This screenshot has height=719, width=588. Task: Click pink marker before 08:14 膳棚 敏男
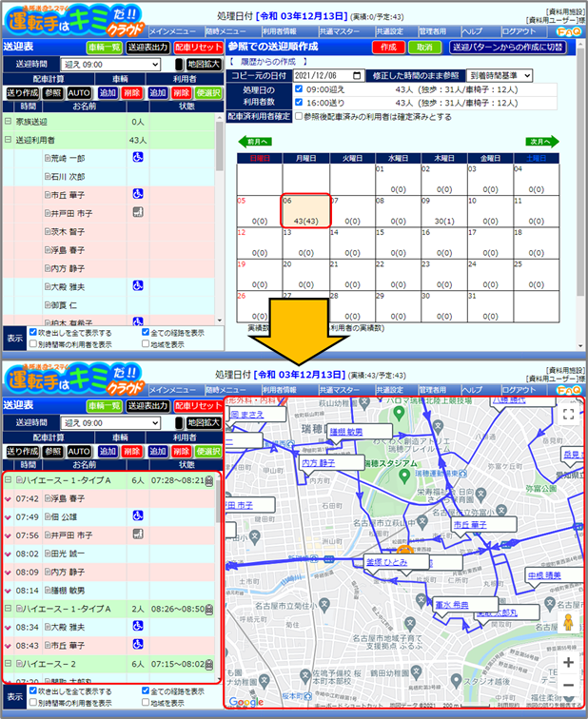(8, 591)
